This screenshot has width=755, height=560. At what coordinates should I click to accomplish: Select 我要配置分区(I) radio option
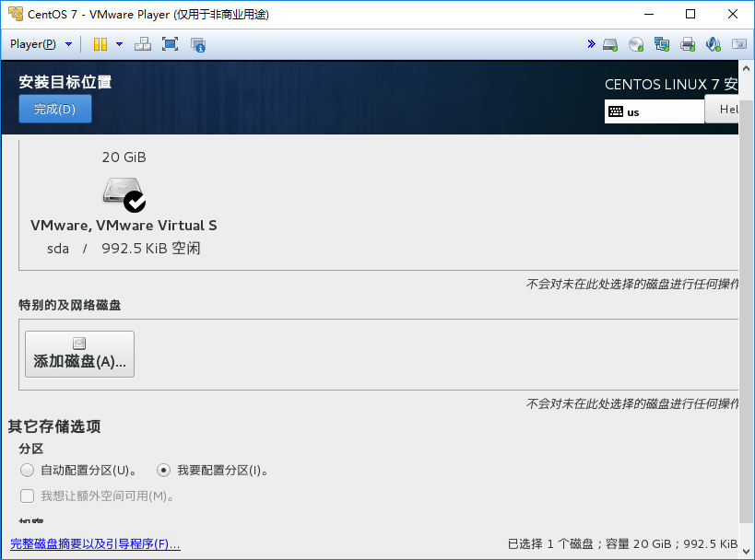point(164,470)
